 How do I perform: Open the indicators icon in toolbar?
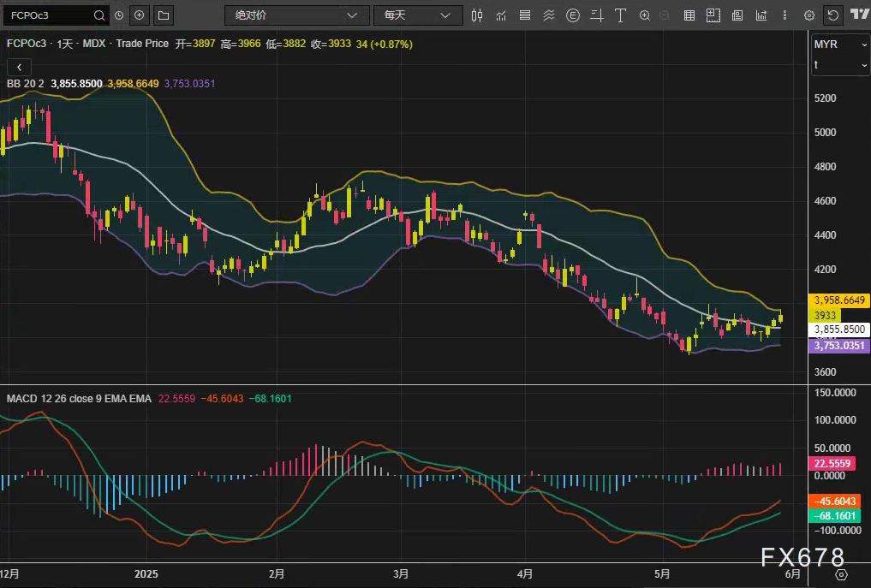[501, 15]
